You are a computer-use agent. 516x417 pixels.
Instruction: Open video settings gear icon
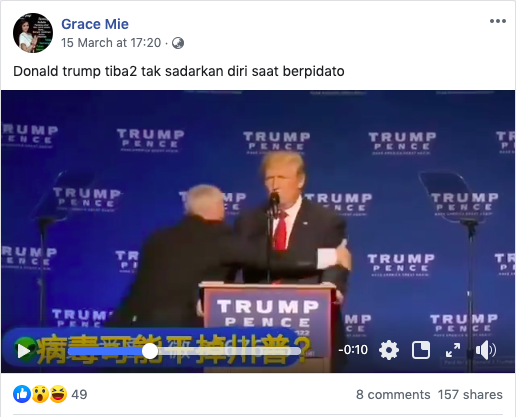coord(389,350)
